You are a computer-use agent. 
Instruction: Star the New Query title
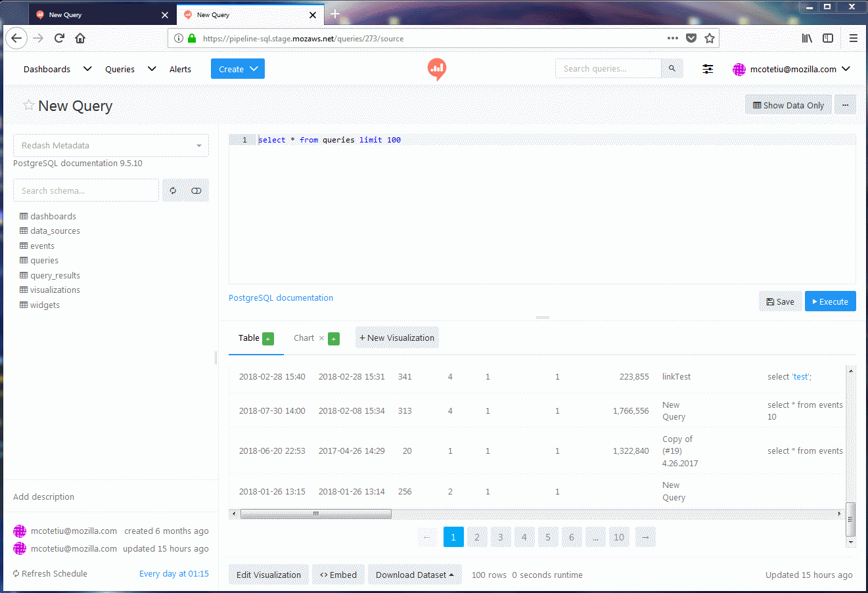[x=28, y=105]
